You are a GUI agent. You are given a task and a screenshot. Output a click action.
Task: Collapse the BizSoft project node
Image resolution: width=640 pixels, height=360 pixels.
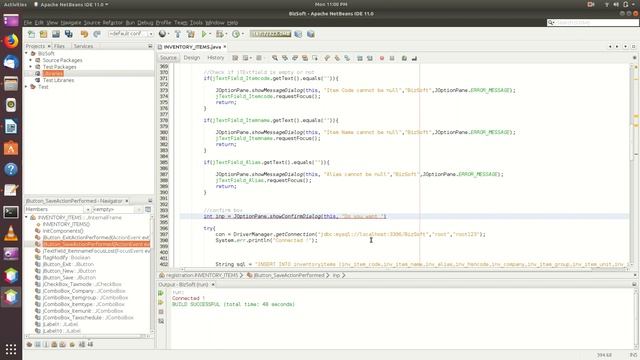(x=27, y=53)
